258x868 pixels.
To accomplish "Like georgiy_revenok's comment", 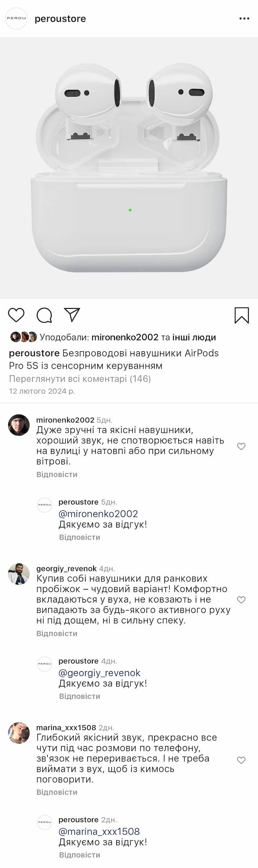I will click(x=241, y=599).
